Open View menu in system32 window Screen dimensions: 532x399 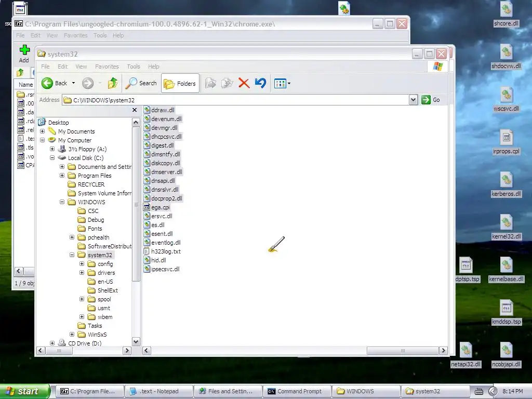point(81,66)
